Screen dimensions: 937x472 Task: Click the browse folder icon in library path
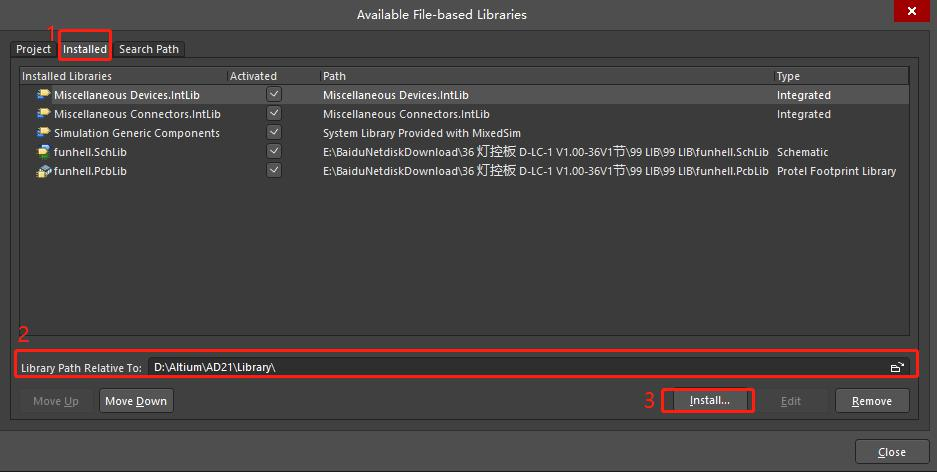897,367
